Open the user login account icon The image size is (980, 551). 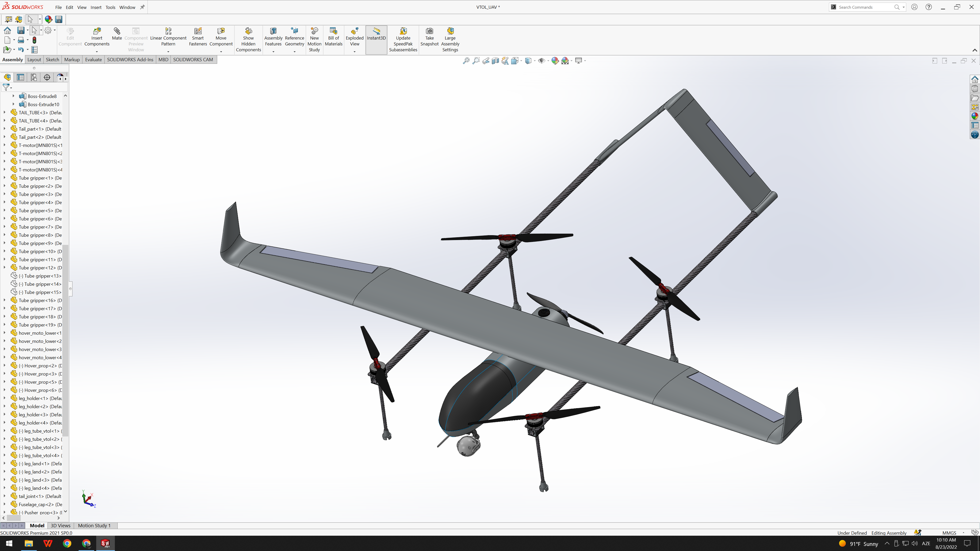pyautogui.click(x=915, y=7)
